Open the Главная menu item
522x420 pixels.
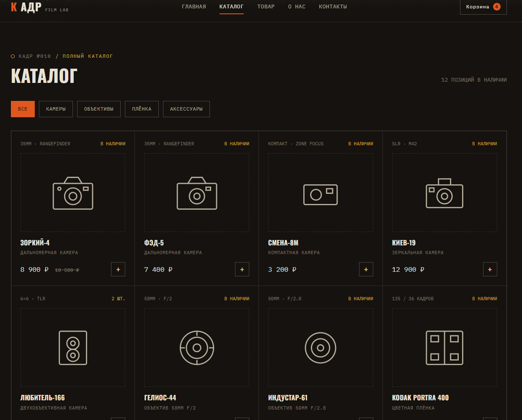pos(194,7)
